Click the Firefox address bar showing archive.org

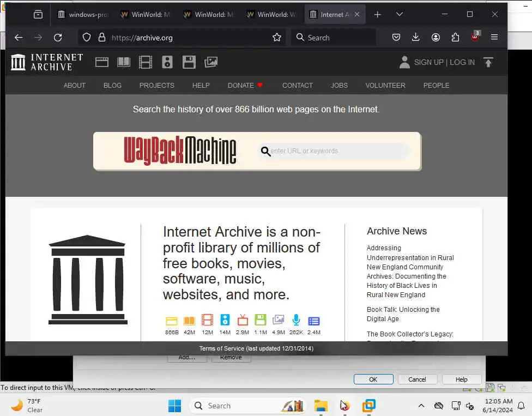pyautogui.click(x=183, y=37)
